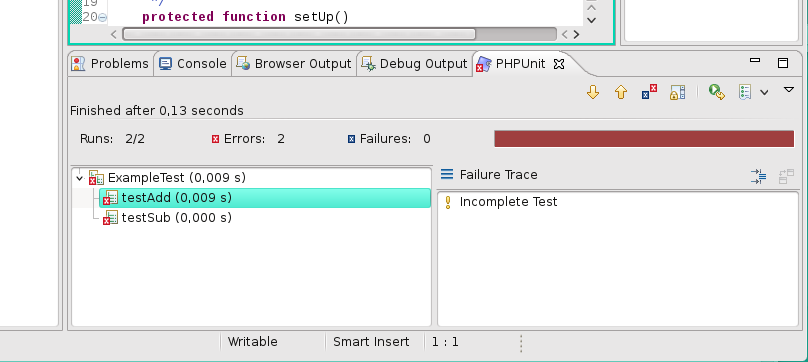Toggle the scroll lock icon

click(x=677, y=92)
